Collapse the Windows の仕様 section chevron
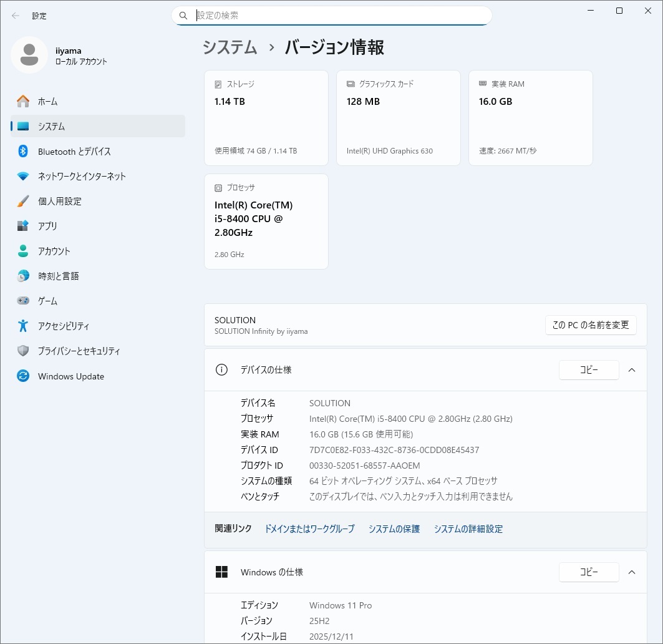The width and height of the screenshot is (663, 644). point(632,572)
